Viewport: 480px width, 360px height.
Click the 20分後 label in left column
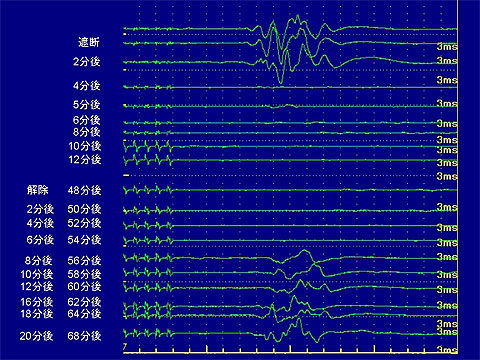click(x=36, y=336)
